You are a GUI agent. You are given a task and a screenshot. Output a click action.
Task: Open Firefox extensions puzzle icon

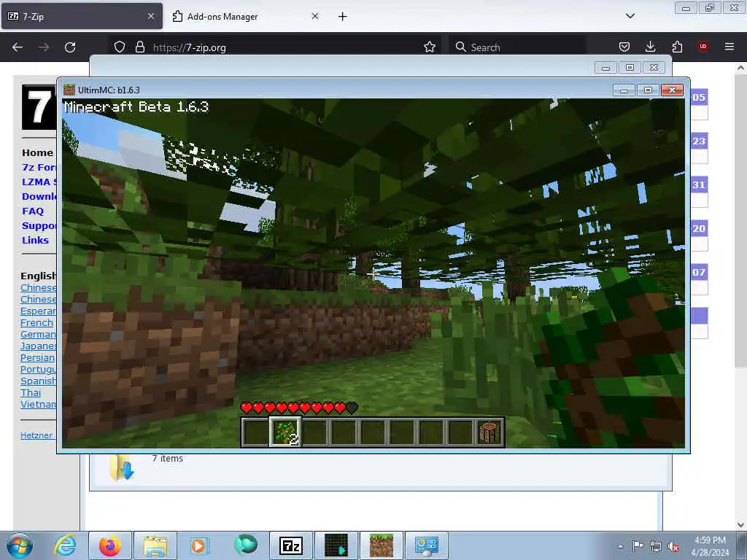pyautogui.click(x=677, y=47)
